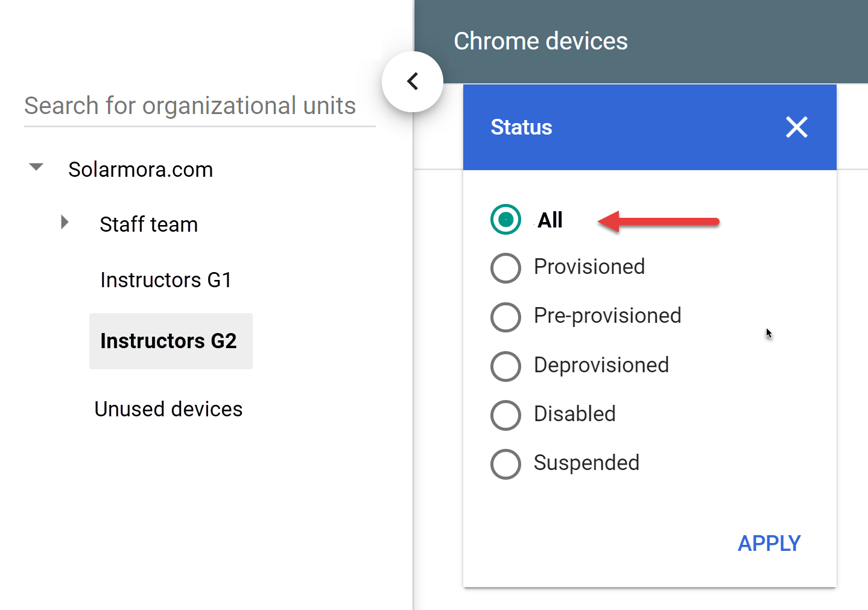Apply the status filter
The height and width of the screenshot is (610, 868).
tap(769, 544)
